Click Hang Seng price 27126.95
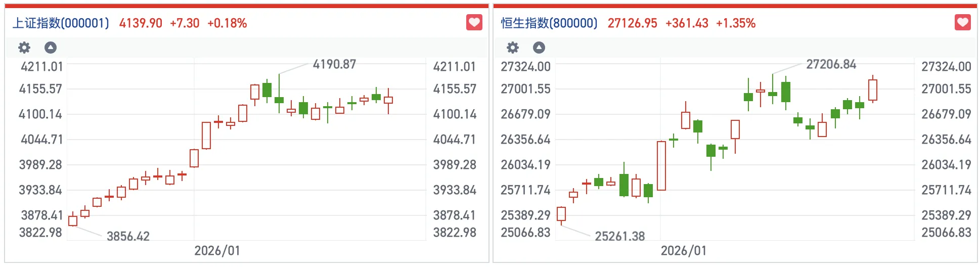The image size is (980, 267). click(x=632, y=23)
